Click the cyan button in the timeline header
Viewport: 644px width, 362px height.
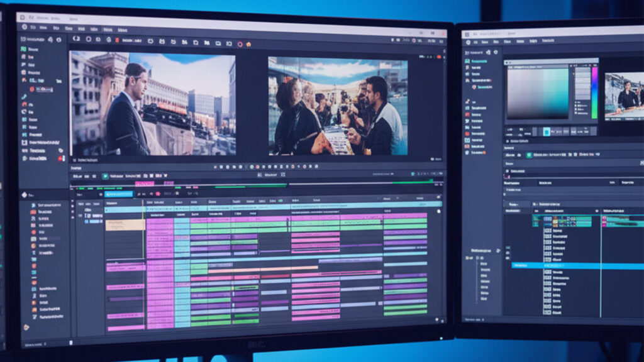click(118, 194)
